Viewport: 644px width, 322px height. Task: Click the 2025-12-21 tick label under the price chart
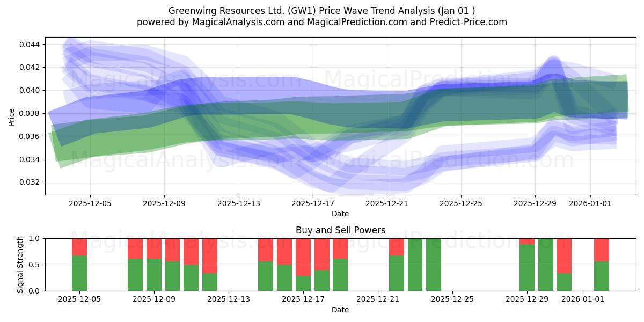point(387,203)
